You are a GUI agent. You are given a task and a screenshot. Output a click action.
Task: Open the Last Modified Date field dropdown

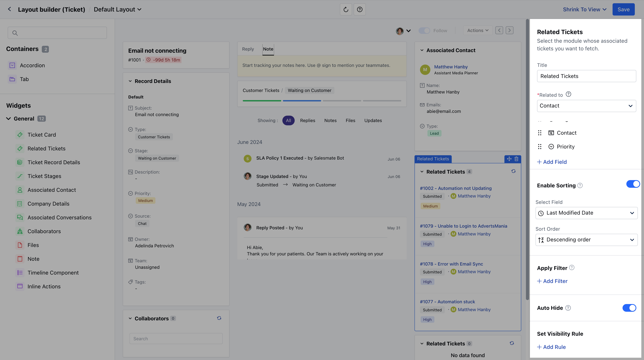pos(586,213)
